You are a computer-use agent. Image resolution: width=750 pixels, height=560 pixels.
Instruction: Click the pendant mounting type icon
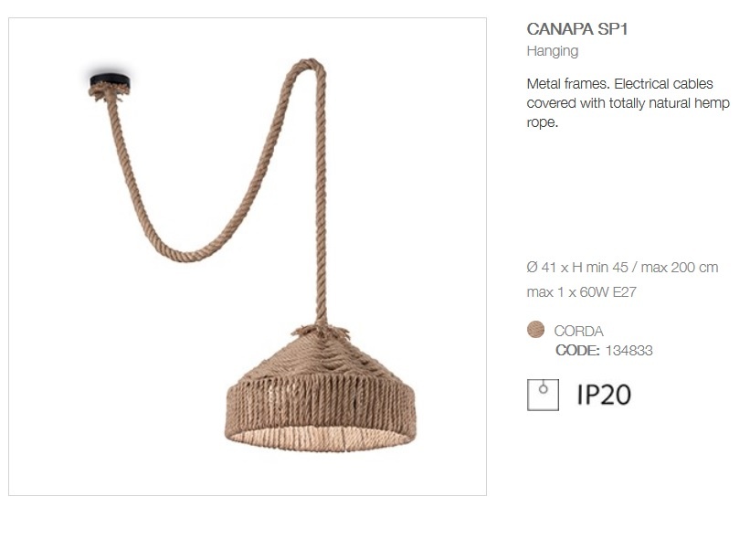543,395
